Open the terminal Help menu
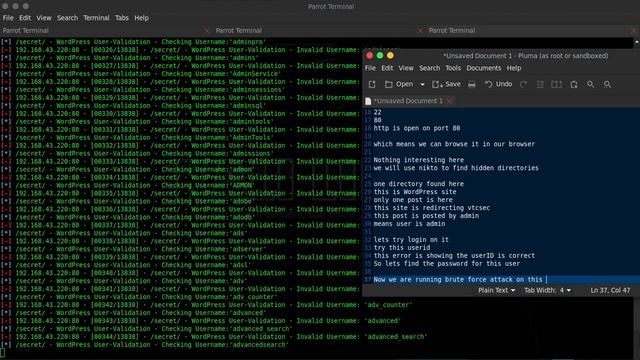The image size is (640, 360). [x=141, y=18]
